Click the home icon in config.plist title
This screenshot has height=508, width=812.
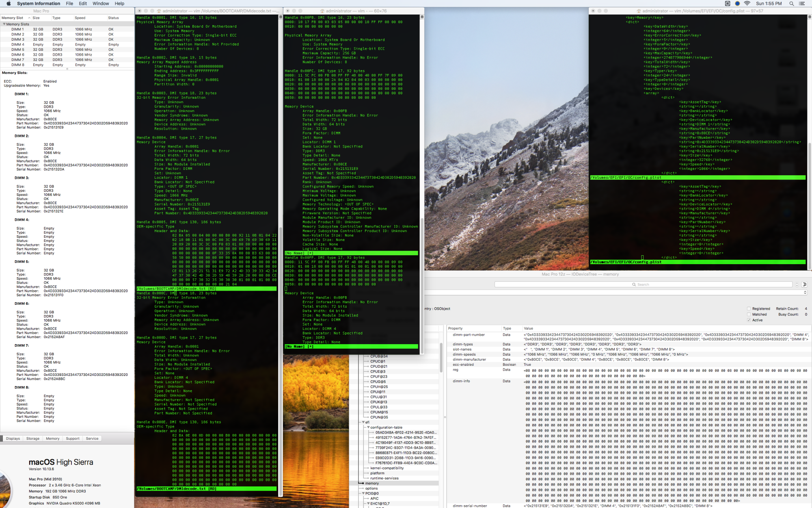(x=639, y=11)
